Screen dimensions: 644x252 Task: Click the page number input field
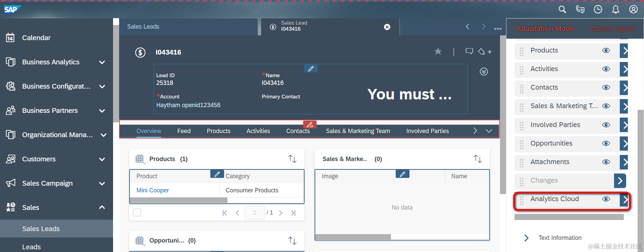pos(255,213)
